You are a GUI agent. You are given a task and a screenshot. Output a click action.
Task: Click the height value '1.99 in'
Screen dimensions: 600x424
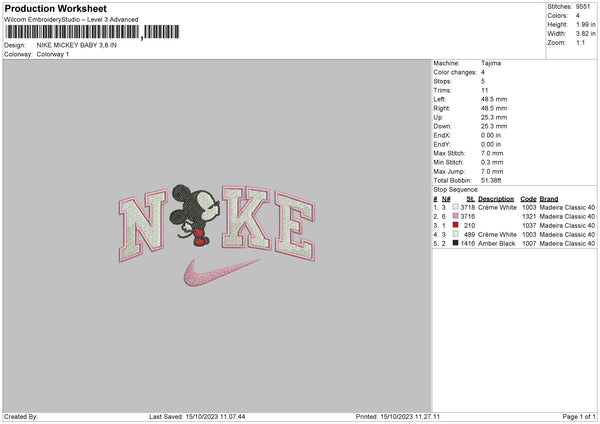pos(585,24)
